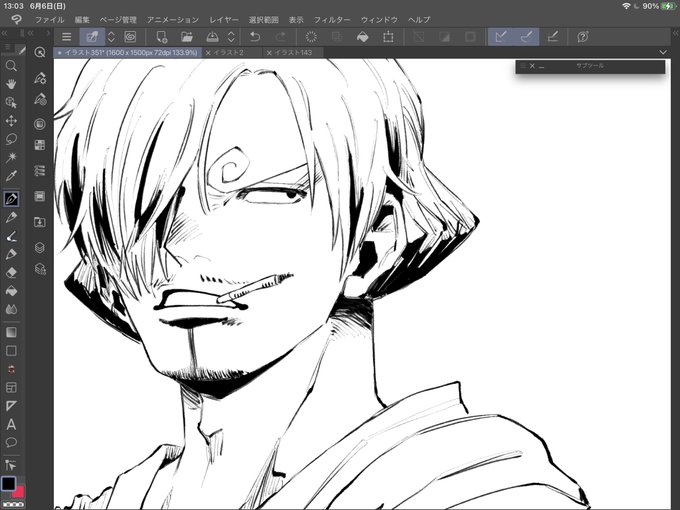The image size is (680, 510).
Task: Select the Move layer tool
Action: tap(11, 121)
